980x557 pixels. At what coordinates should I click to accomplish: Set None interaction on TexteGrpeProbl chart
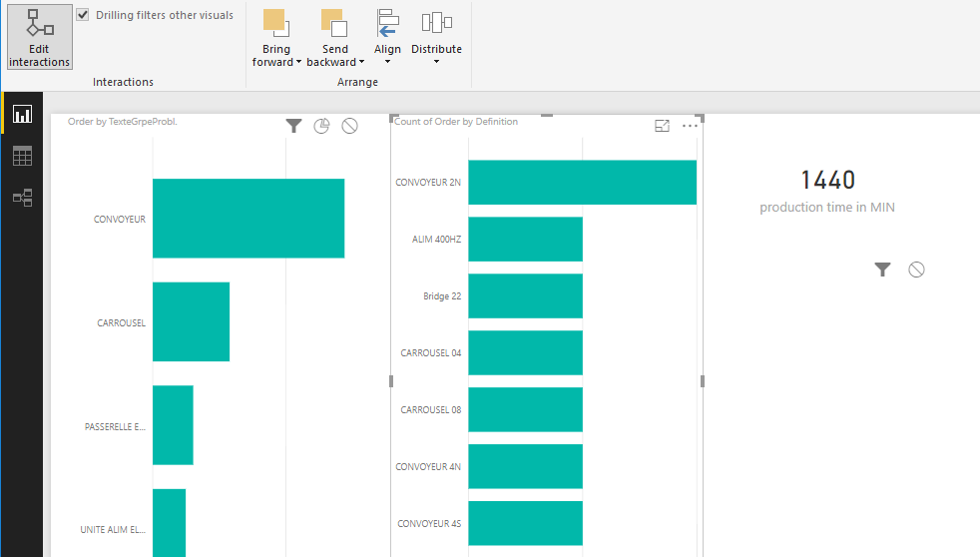click(x=350, y=126)
